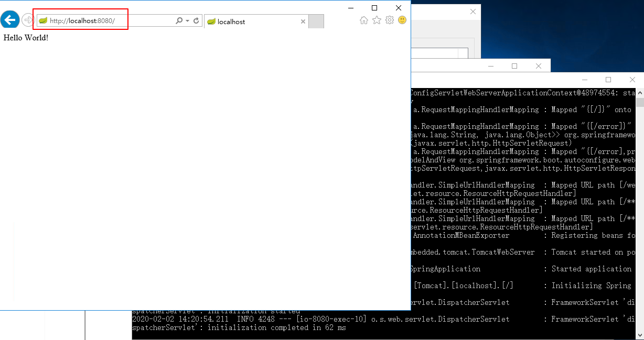Close the localhost tab
This screenshot has height=340, width=644.
[x=303, y=21]
